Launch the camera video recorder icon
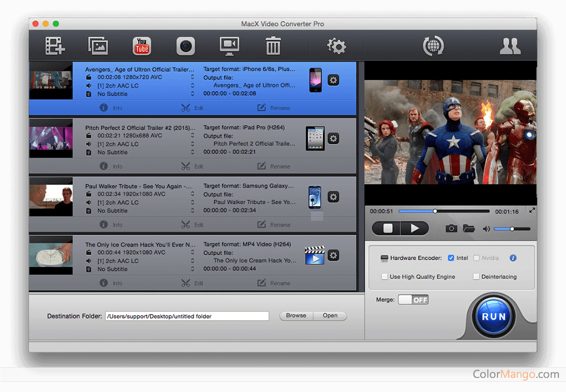The image size is (566, 392). coord(186,46)
